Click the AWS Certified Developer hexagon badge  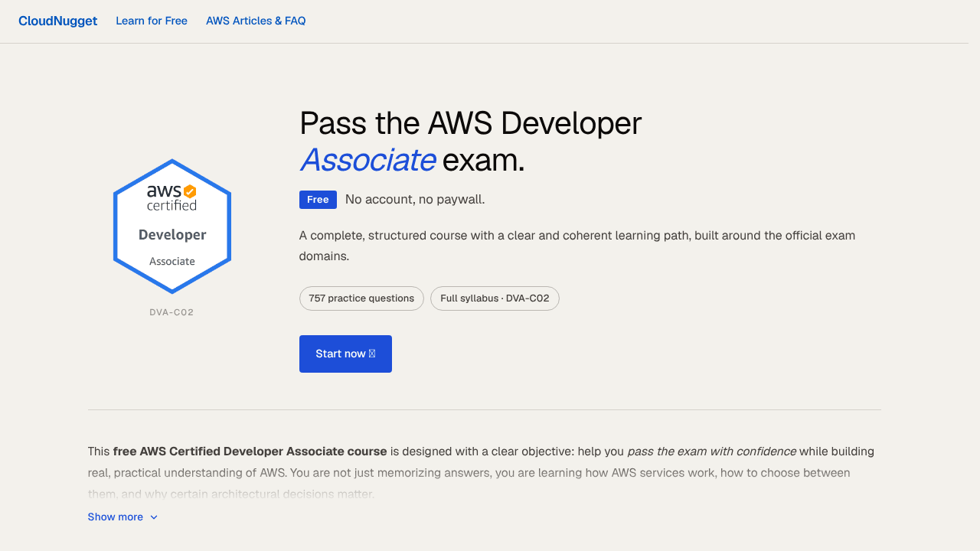tap(172, 227)
